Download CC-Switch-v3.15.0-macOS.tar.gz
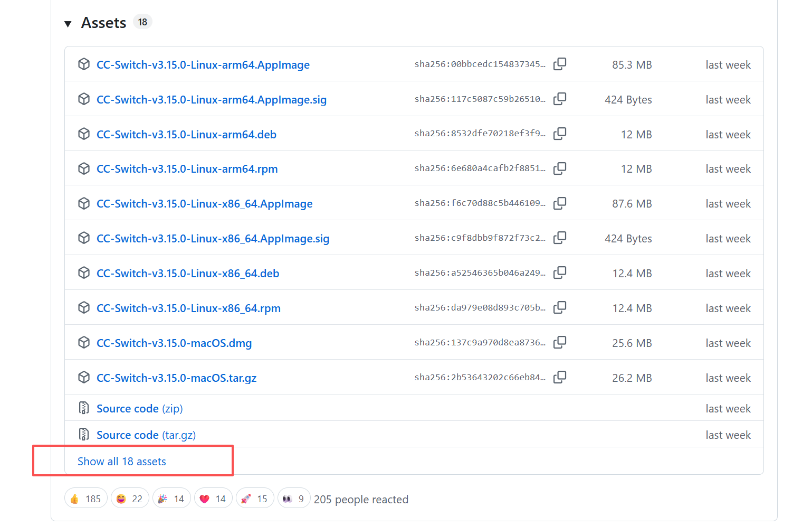This screenshot has height=526, width=812. pyautogui.click(x=177, y=378)
